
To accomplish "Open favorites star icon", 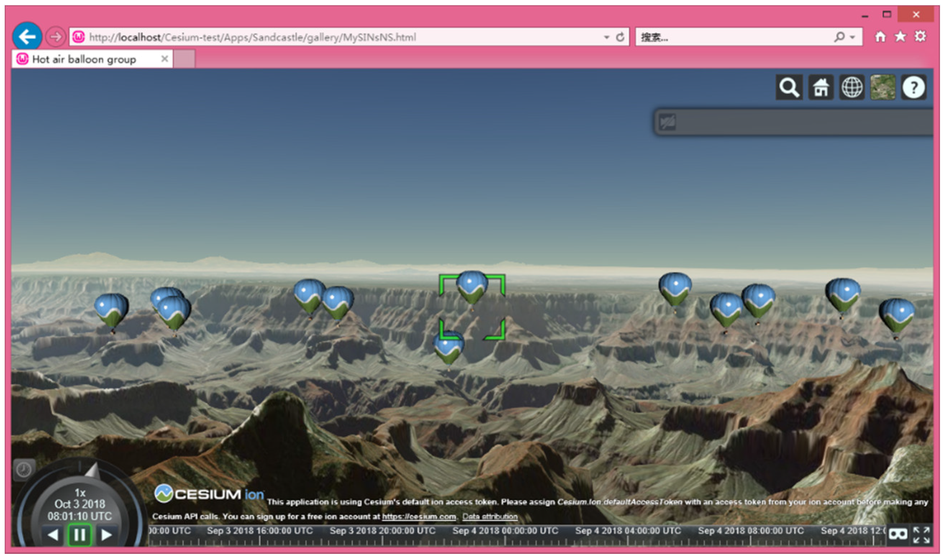I will pos(900,37).
